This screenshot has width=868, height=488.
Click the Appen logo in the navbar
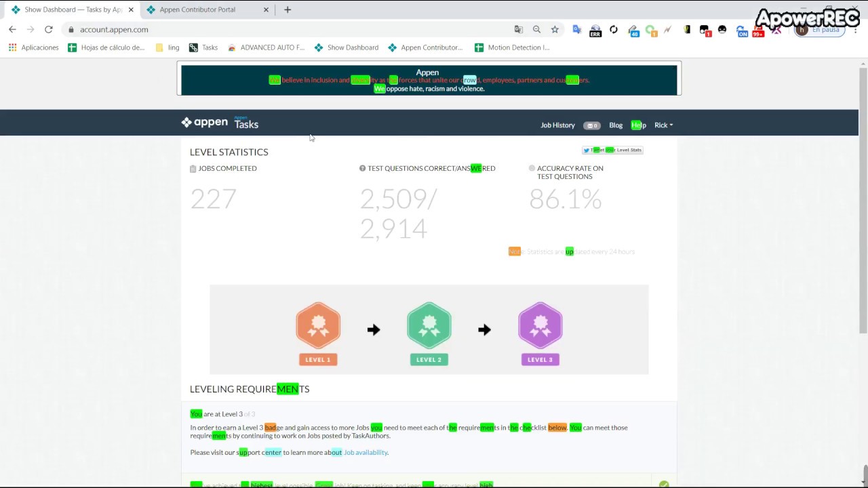[x=204, y=123]
